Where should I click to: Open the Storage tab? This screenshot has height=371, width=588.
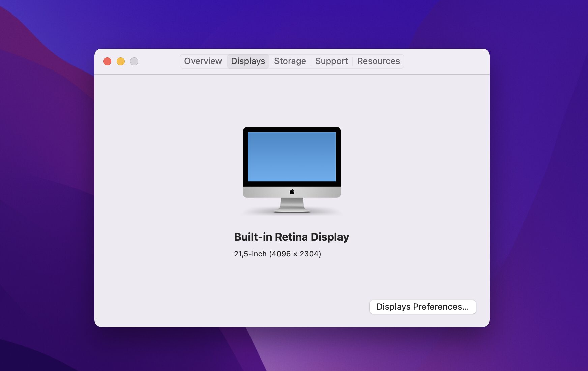click(290, 61)
